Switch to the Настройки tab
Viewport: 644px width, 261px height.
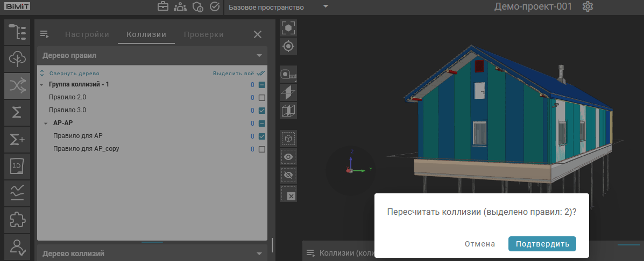[x=87, y=34]
